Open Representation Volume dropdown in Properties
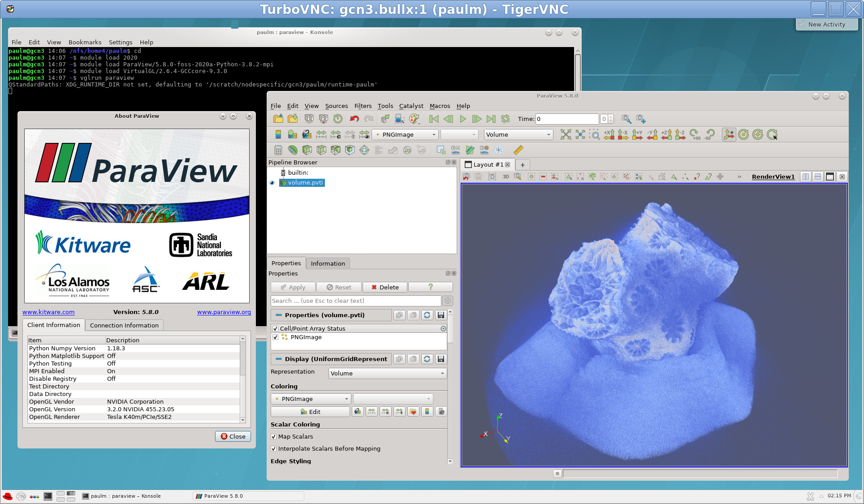Screen dimensions: 864x504 pos(388,373)
